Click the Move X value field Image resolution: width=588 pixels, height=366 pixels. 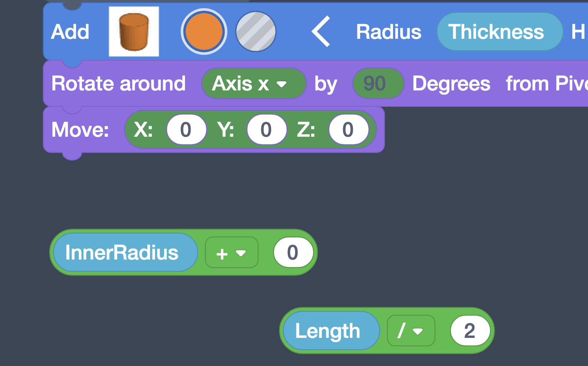click(x=186, y=130)
